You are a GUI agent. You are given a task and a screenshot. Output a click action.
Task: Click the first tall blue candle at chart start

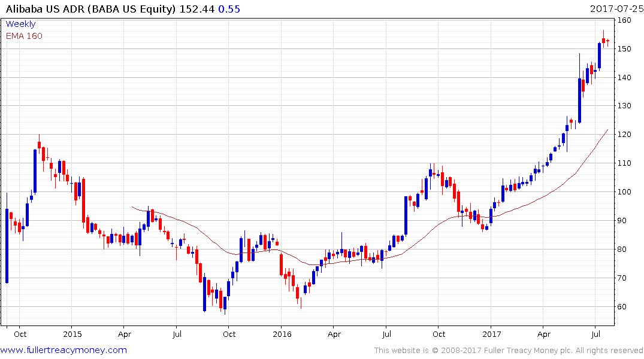pyautogui.click(x=7, y=245)
